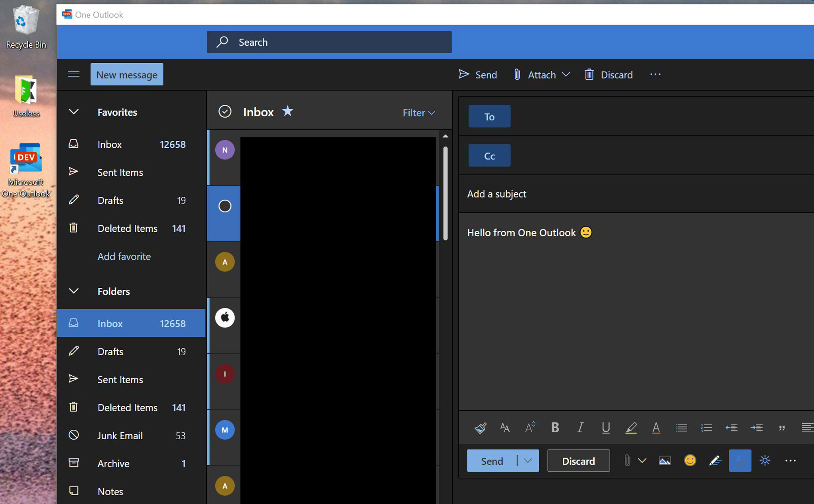Check the Select all messages circle
814x504 pixels.
point(225,112)
